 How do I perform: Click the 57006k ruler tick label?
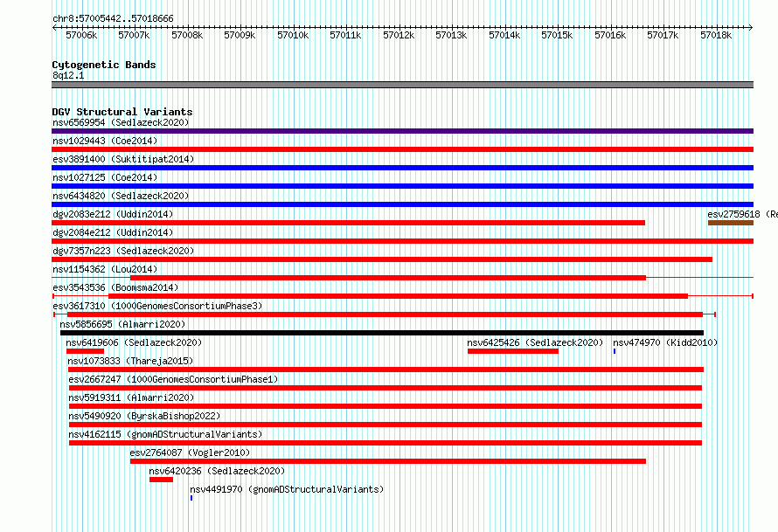pyautogui.click(x=81, y=35)
